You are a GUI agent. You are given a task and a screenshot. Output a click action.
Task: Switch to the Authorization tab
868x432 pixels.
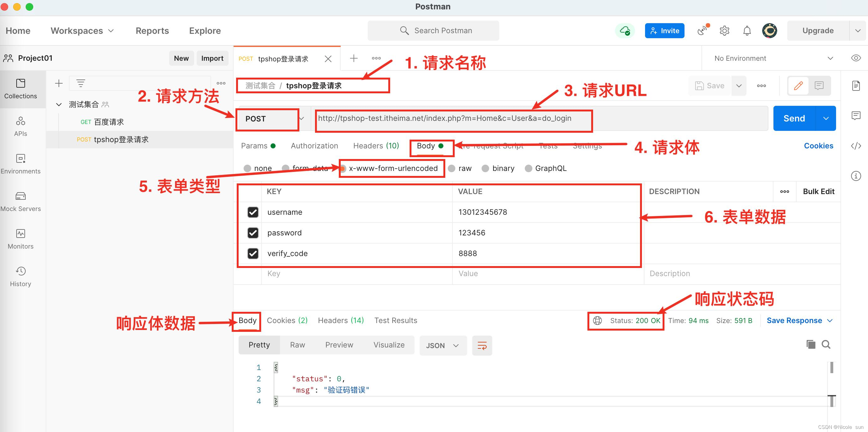click(x=314, y=146)
